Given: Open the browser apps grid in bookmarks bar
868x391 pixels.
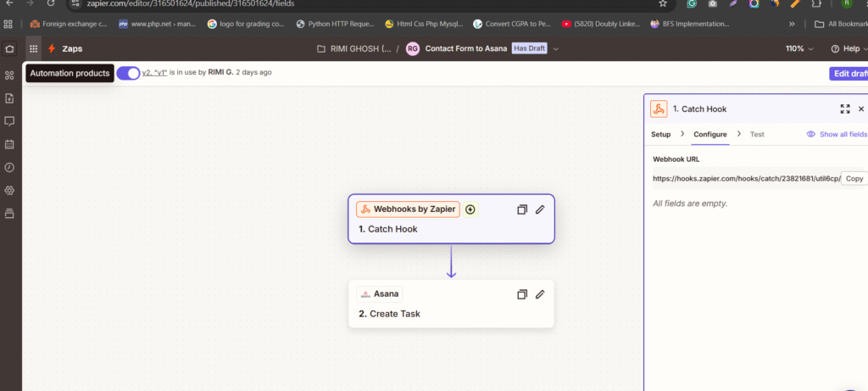Looking at the screenshot, I should 8,24.
